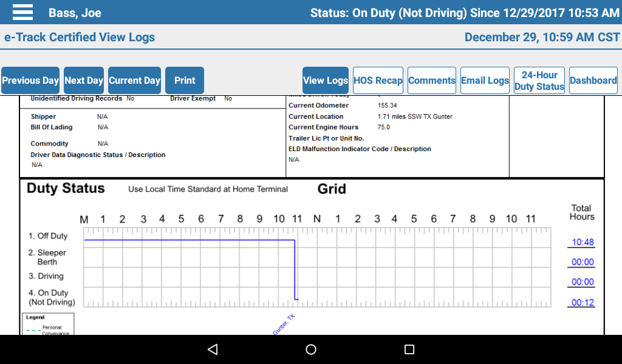The height and width of the screenshot is (364, 622).
Task: Click the Grid heading
Action: (x=332, y=189)
